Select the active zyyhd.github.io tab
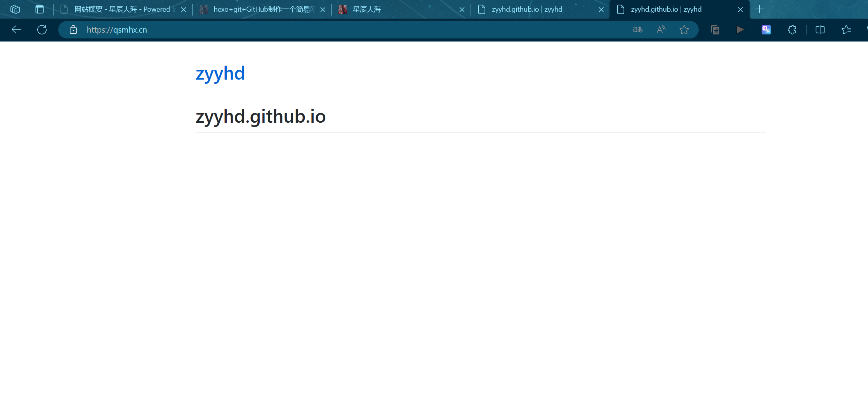Viewport: 868px width, 412px height. point(680,9)
